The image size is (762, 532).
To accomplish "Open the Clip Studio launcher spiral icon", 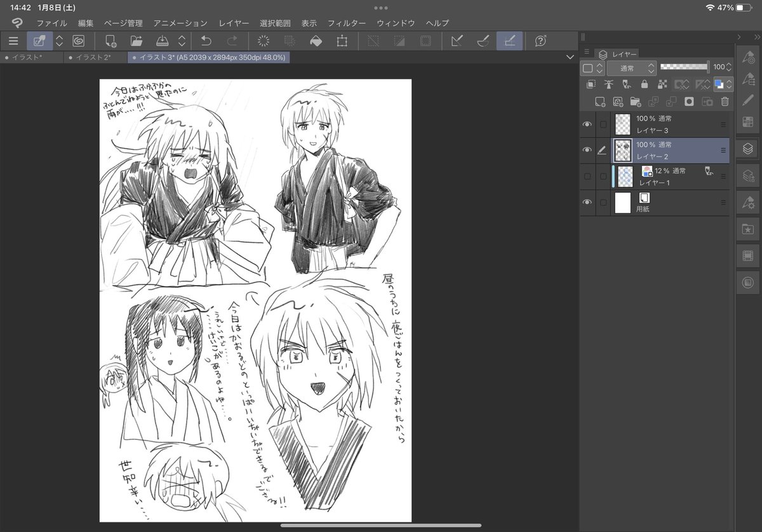I will point(79,41).
